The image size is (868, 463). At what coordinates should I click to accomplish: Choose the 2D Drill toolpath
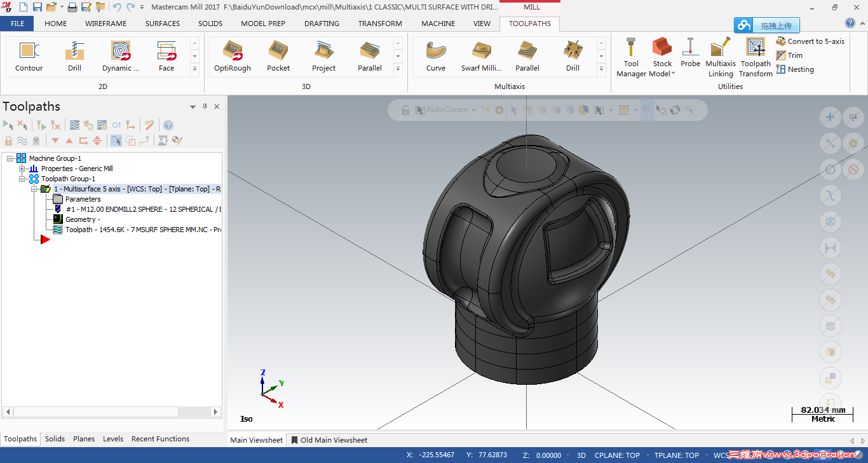coord(75,57)
